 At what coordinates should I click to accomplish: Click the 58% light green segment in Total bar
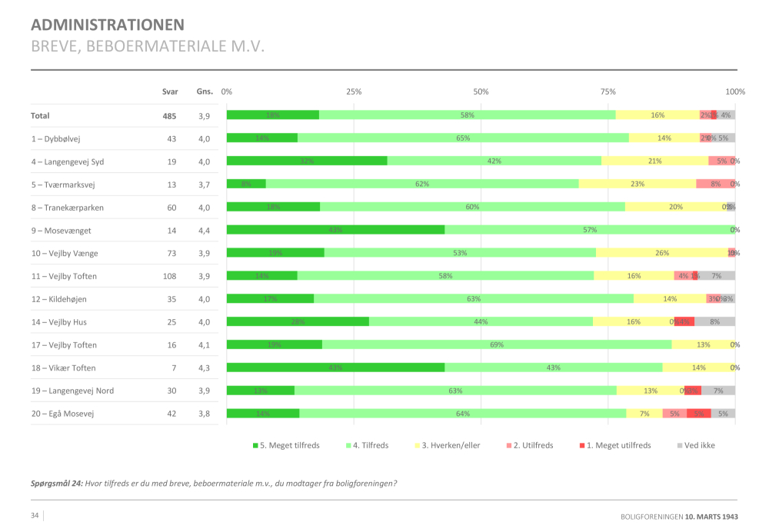[467, 115]
